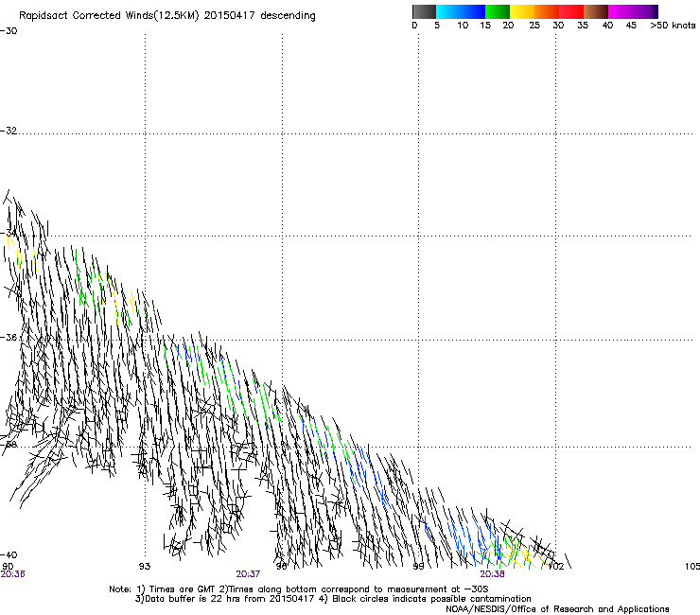This screenshot has height=615, width=700.
Task: Click the '93' longitude axis label
Action: 144,567
